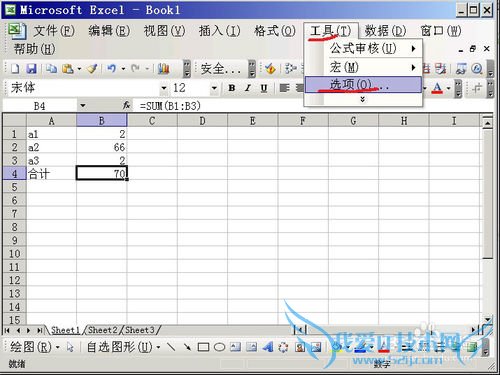Select the Format Painter brush
Screen dimensions: 500x375
click(x=92, y=69)
